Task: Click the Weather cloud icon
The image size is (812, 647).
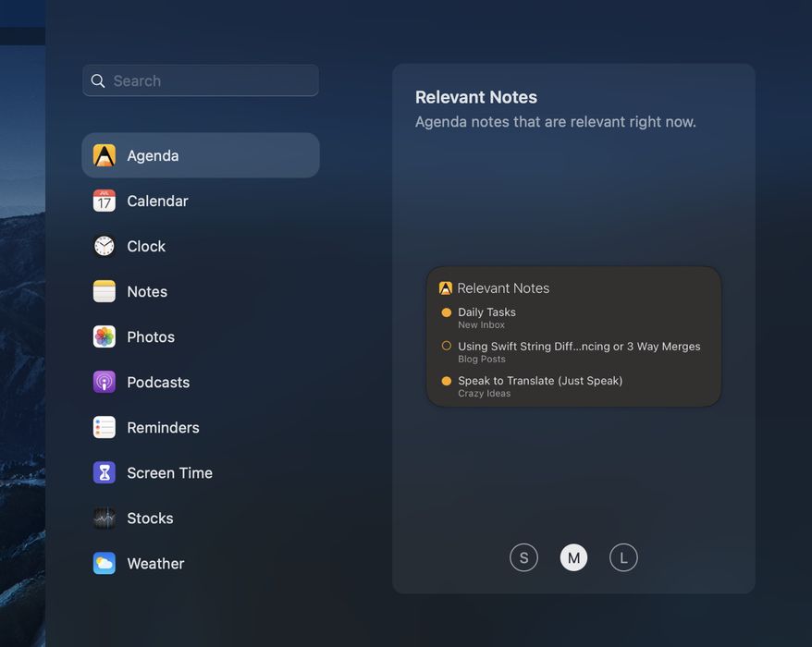Action: 105,563
